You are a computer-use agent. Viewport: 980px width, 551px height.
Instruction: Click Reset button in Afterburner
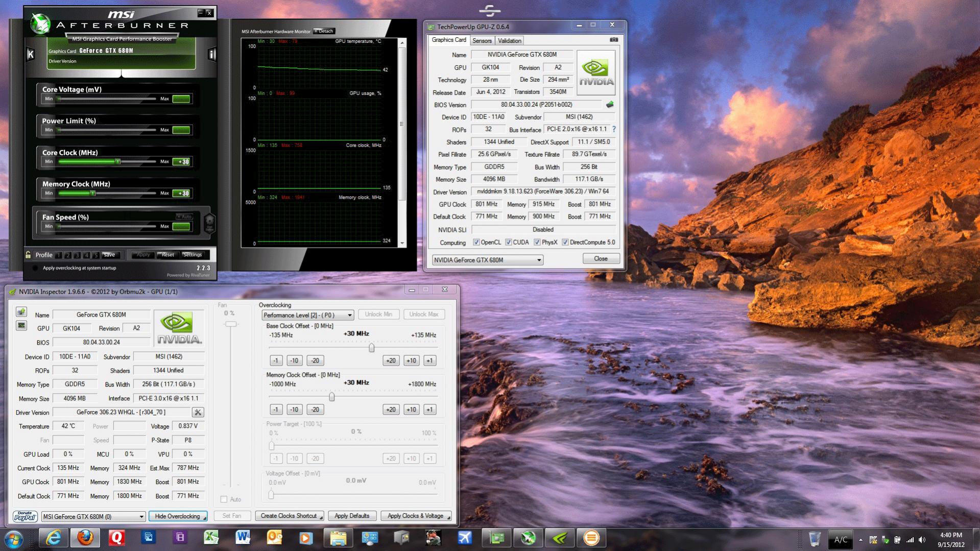[x=167, y=255]
